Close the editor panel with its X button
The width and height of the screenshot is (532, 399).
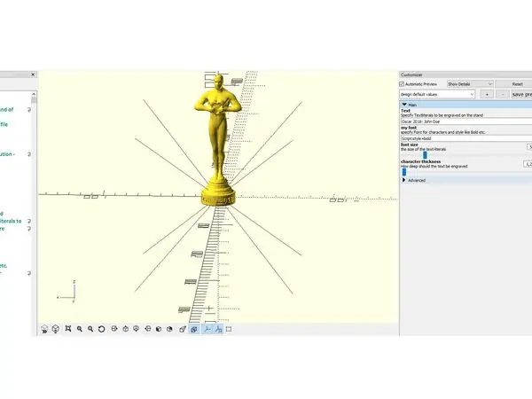pyautogui.click(x=33, y=74)
